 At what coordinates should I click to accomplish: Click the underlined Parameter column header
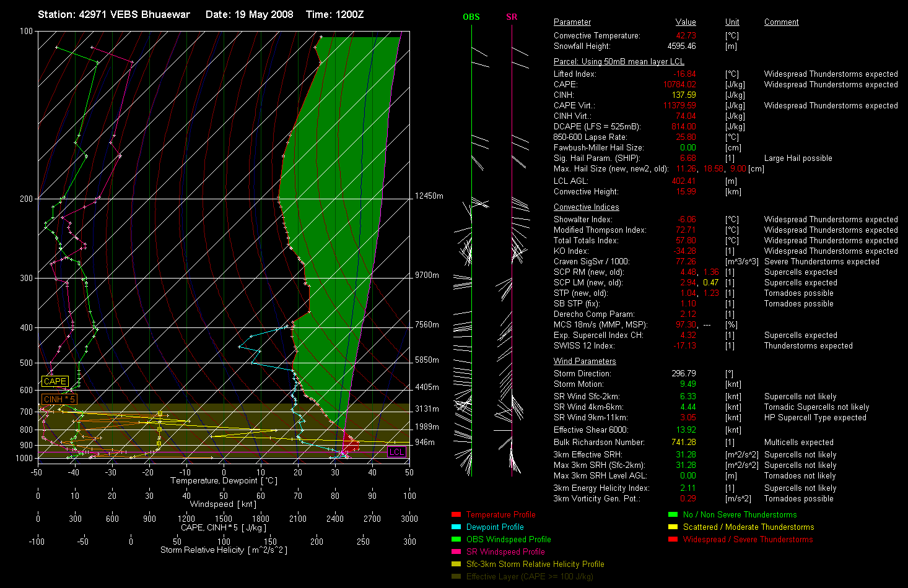[x=572, y=22]
